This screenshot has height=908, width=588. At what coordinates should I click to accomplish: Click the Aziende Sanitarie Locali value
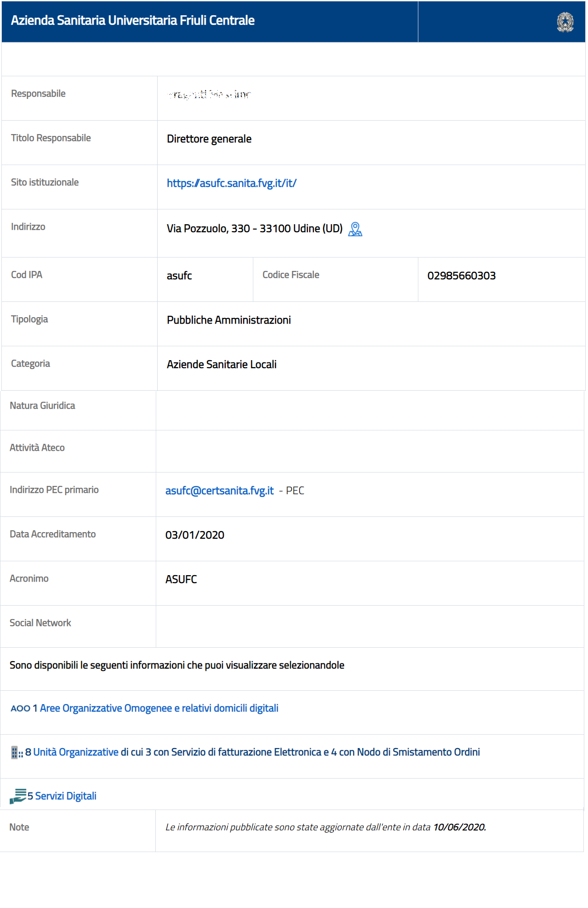[221, 364]
